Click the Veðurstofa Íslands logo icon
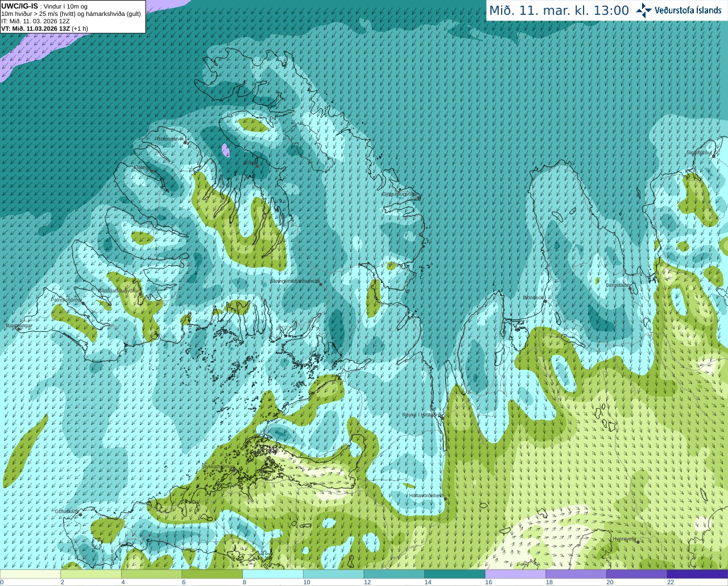The image size is (728, 586). click(644, 10)
